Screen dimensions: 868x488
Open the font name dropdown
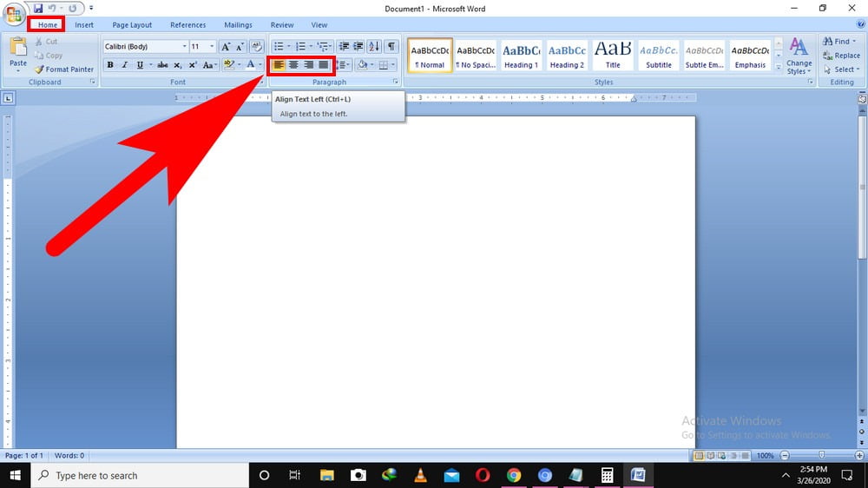point(184,47)
